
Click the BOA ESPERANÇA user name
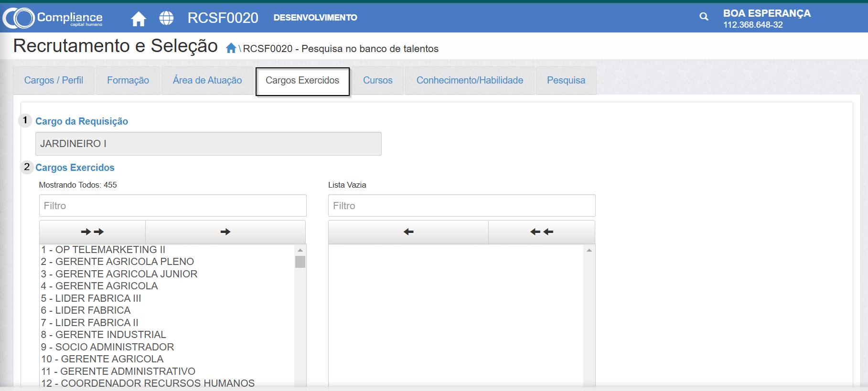[767, 13]
